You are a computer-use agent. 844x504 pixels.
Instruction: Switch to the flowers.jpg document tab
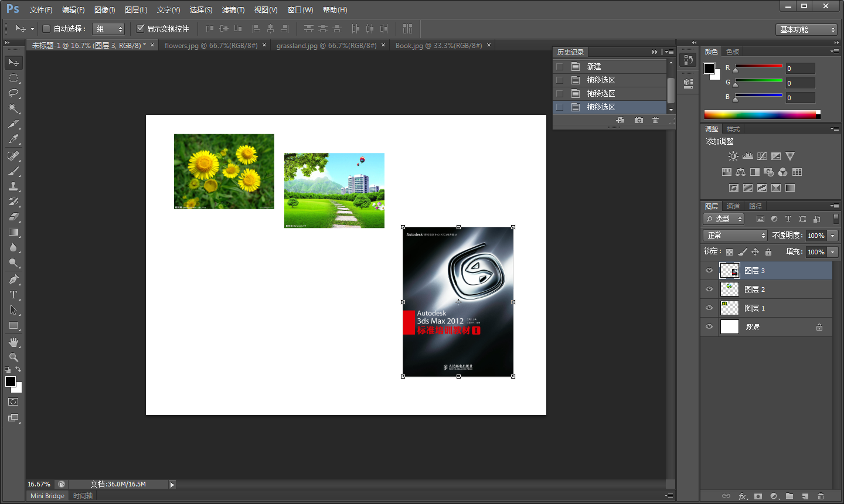[x=211, y=45]
